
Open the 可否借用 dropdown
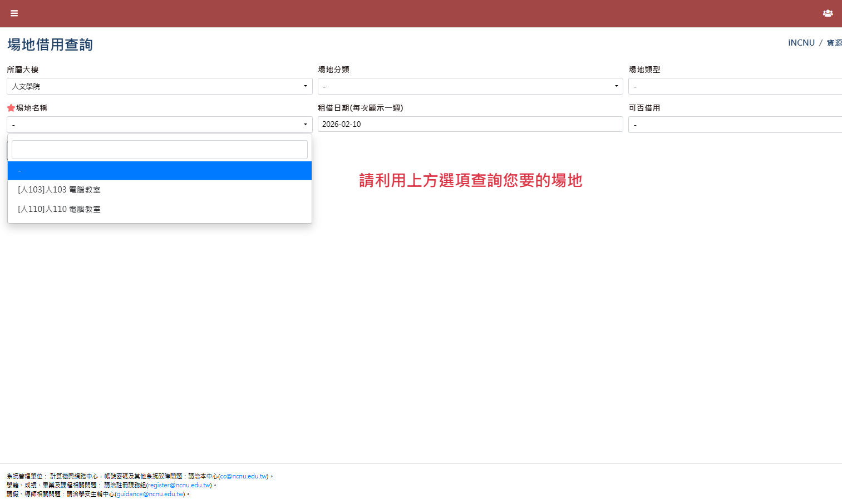735,124
